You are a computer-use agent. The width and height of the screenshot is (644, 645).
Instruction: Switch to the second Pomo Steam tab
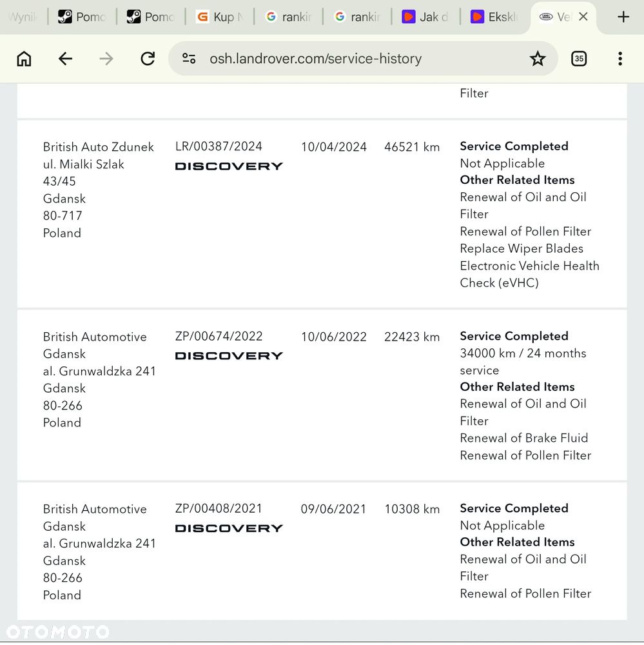[151, 17]
